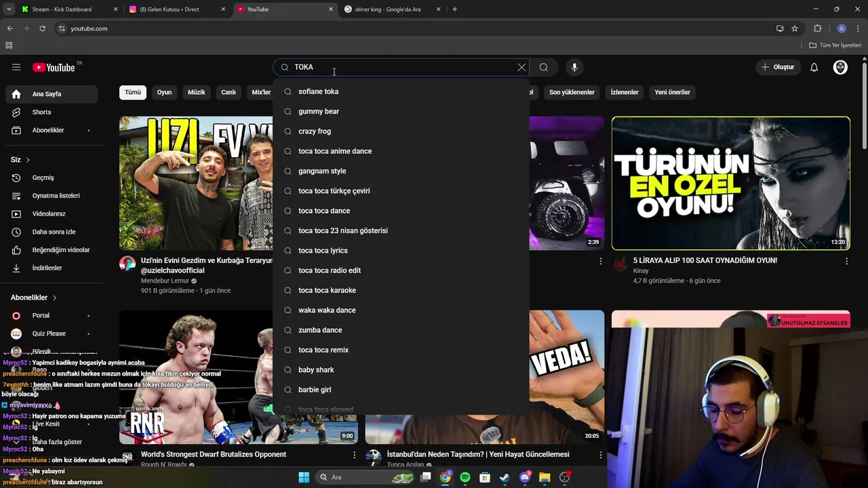
Task: Select 'toca toca radio edit' suggestion
Action: [x=401, y=270]
